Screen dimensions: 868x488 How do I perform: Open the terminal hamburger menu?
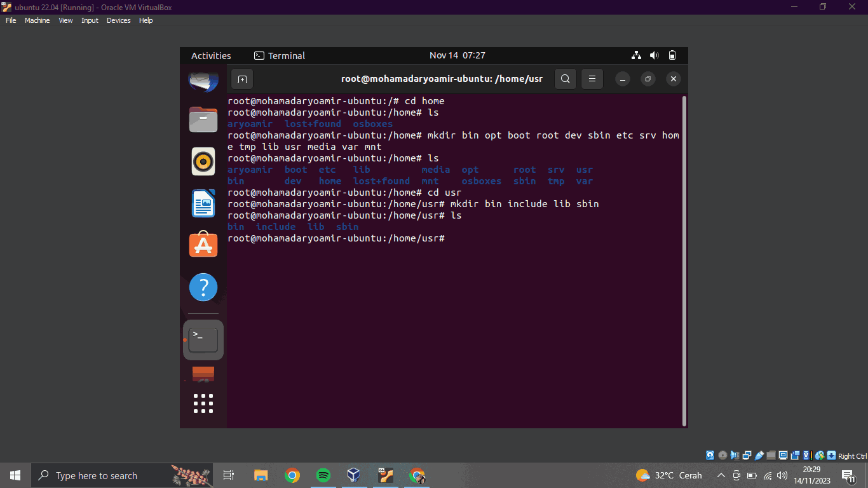click(x=592, y=79)
